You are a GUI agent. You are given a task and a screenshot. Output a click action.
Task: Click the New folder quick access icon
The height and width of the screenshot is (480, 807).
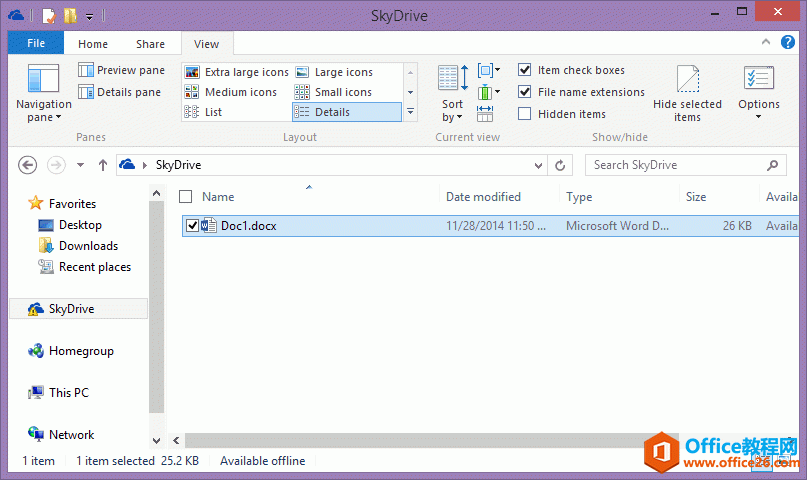(70, 15)
